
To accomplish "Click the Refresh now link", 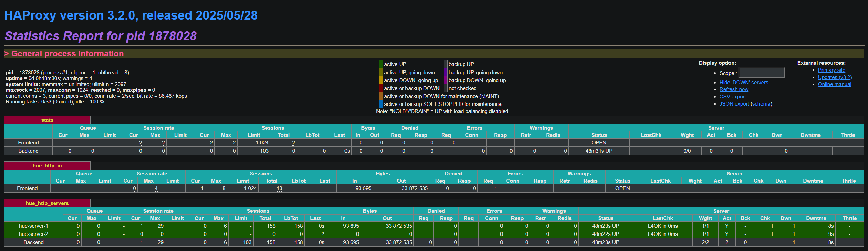I will pos(734,89).
